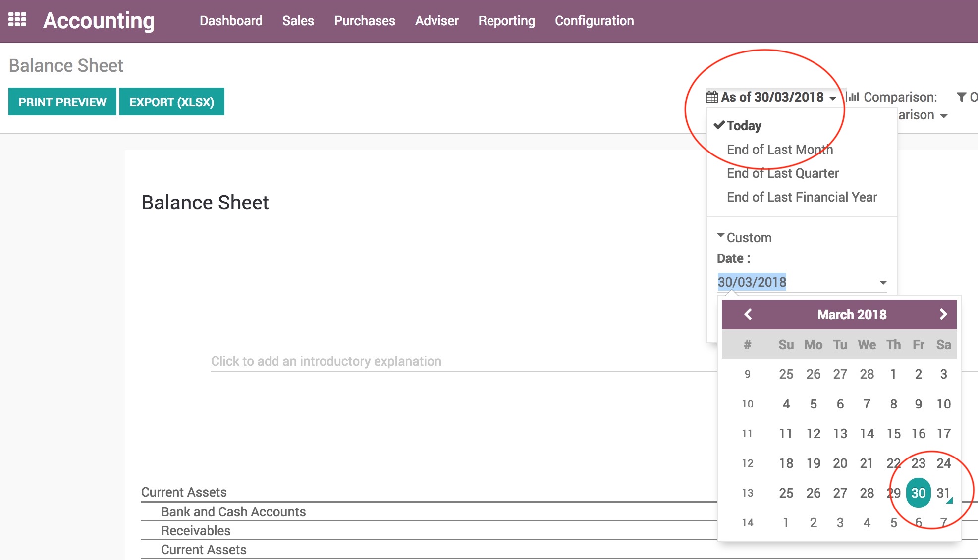Choose End of Last Financial Year
The height and width of the screenshot is (560, 978).
[x=802, y=197]
